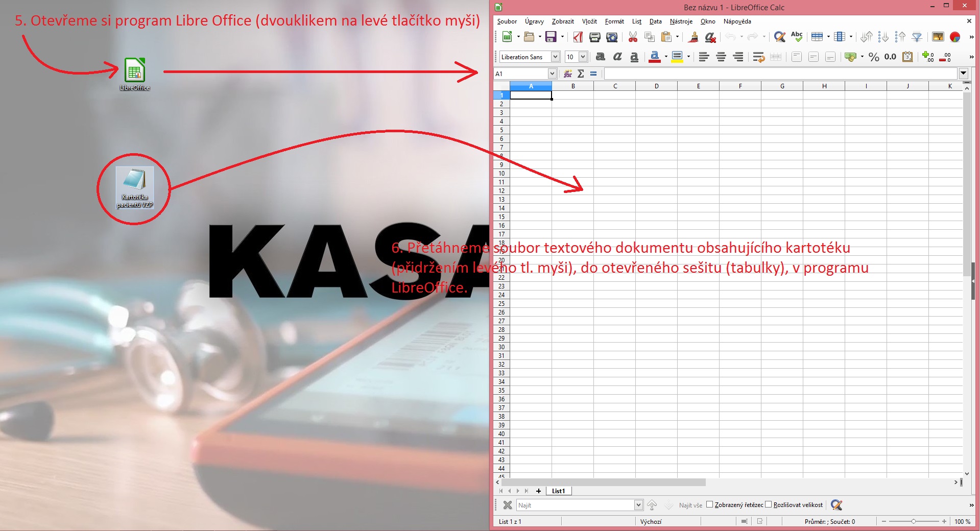Click Sort Ascending icon
Screen dimensions: 980x531
[x=883, y=37]
